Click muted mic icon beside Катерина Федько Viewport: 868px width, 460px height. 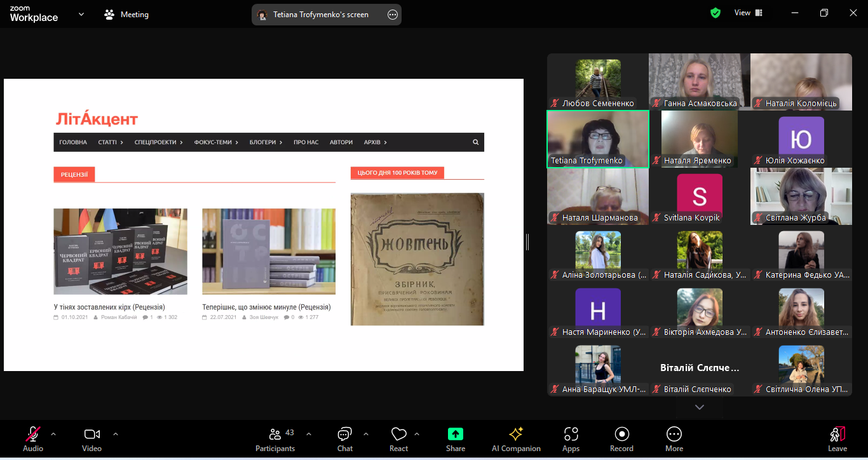click(758, 275)
